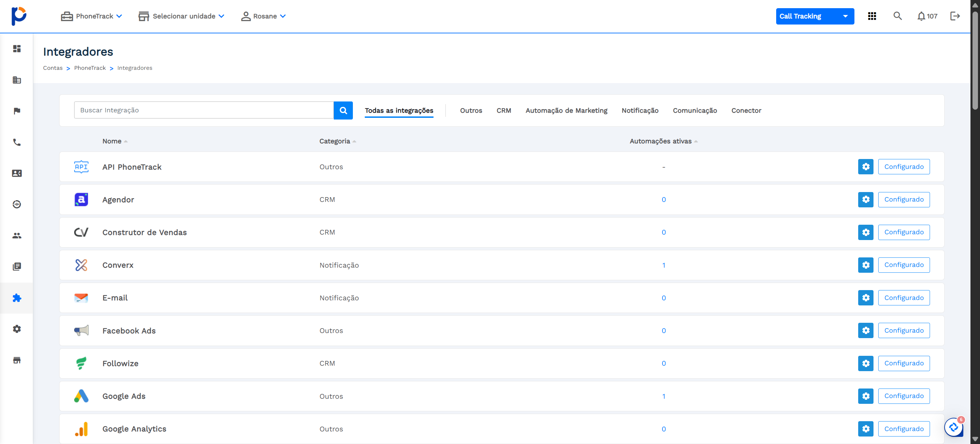Image resolution: width=980 pixels, height=444 pixels.
Task: Open gear settings for Agendor
Action: [865, 200]
